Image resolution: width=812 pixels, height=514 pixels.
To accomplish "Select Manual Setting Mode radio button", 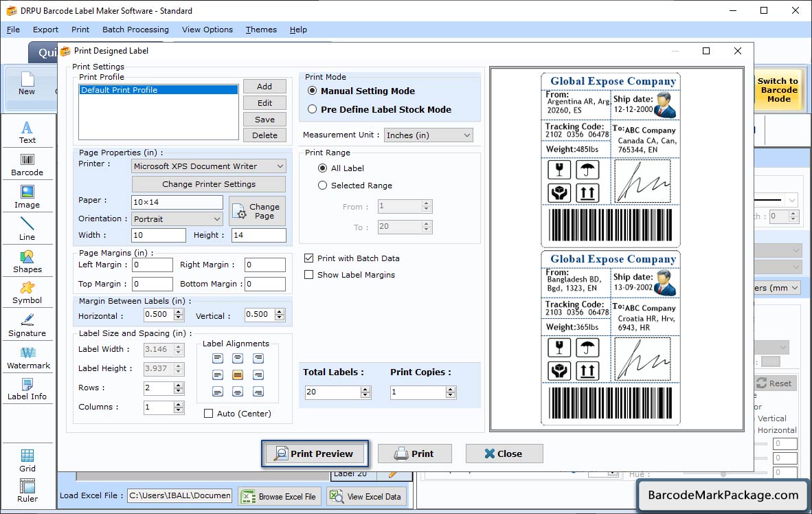I will [313, 91].
